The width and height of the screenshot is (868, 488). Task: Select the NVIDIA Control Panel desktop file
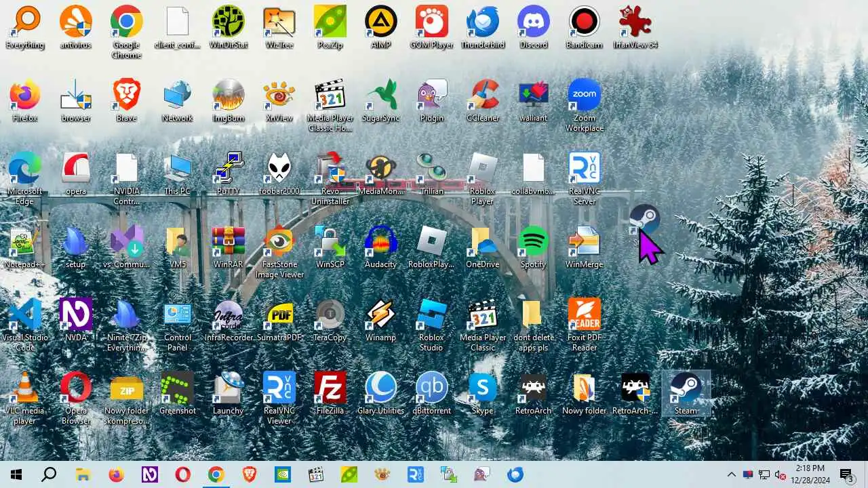pyautogui.click(x=127, y=178)
